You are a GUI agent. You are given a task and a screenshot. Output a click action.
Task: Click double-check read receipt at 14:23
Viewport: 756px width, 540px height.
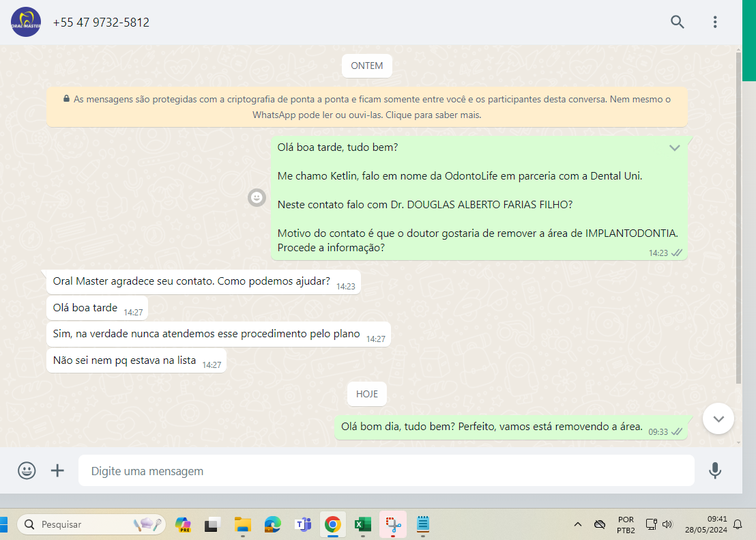click(x=676, y=253)
